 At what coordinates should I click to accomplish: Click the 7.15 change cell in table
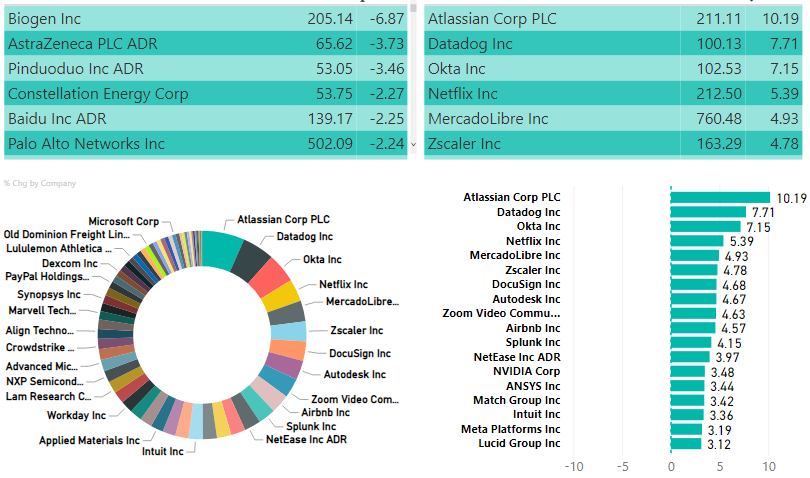point(784,68)
